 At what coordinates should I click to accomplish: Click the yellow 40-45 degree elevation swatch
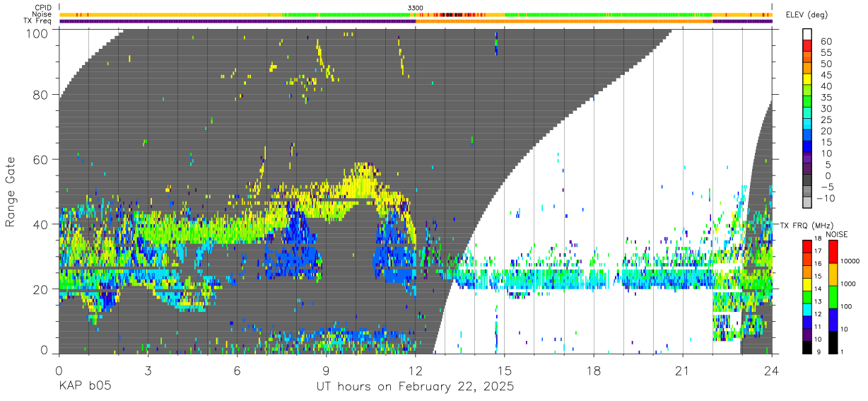click(x=807, y=80)
